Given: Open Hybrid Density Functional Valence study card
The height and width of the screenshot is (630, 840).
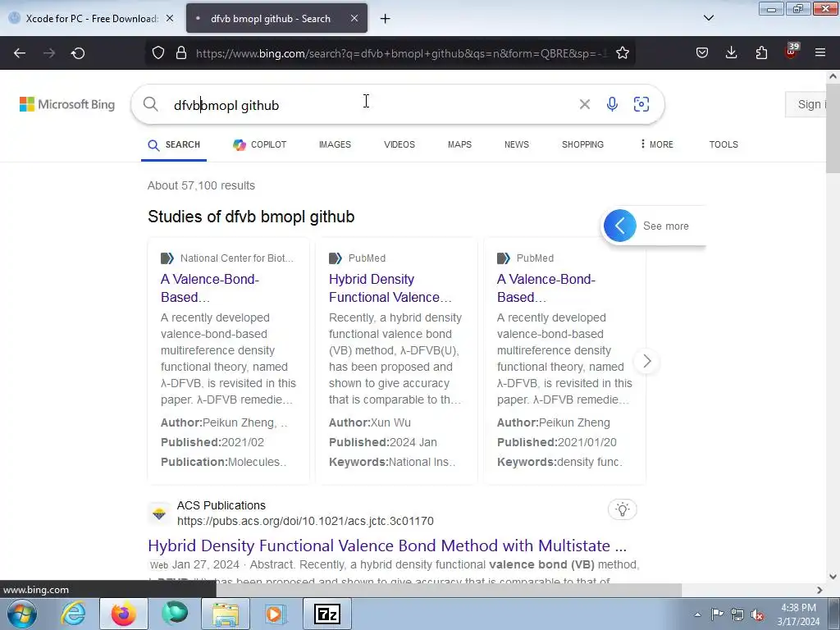Looking at the screenshot, I should tap(390, 288).
